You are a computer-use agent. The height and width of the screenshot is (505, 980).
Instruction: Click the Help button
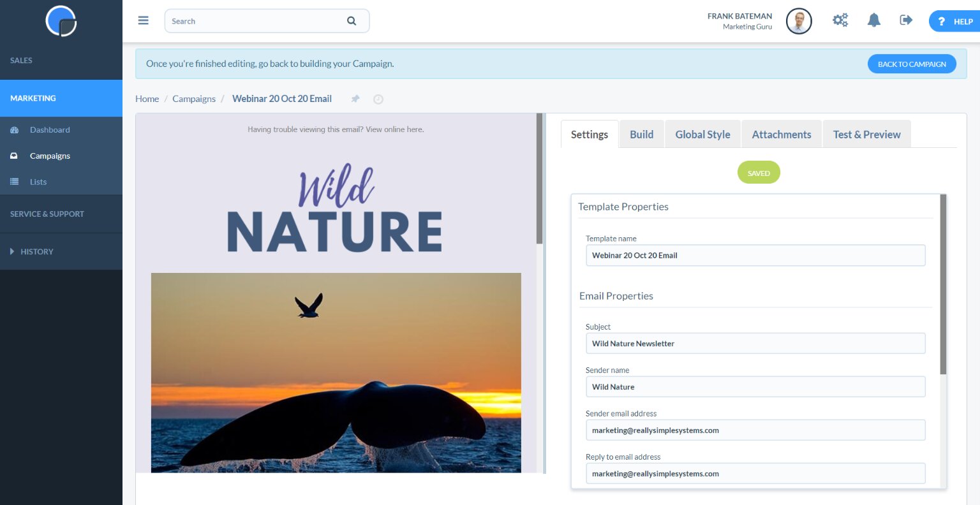pyautogui.click(x=954, y=21)
